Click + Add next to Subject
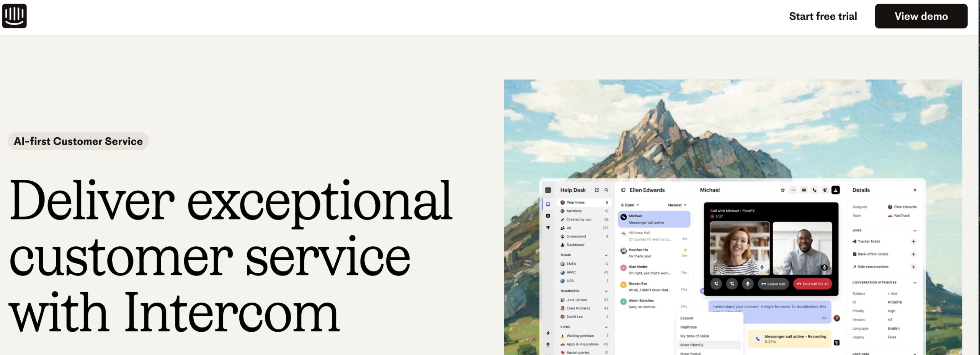Image resolution: width=980 pixels, height=355 pixels. click(x=892, y=294)
